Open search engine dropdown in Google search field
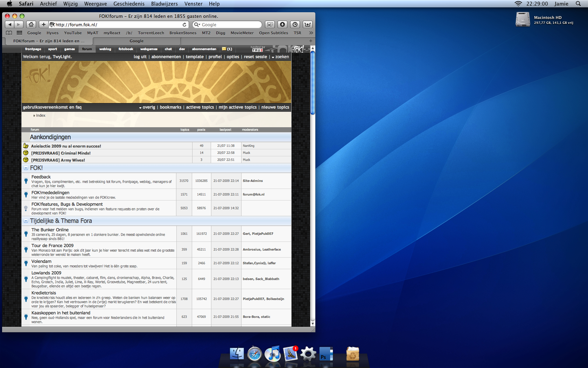The image size is (588, 368). pos(197,25)
